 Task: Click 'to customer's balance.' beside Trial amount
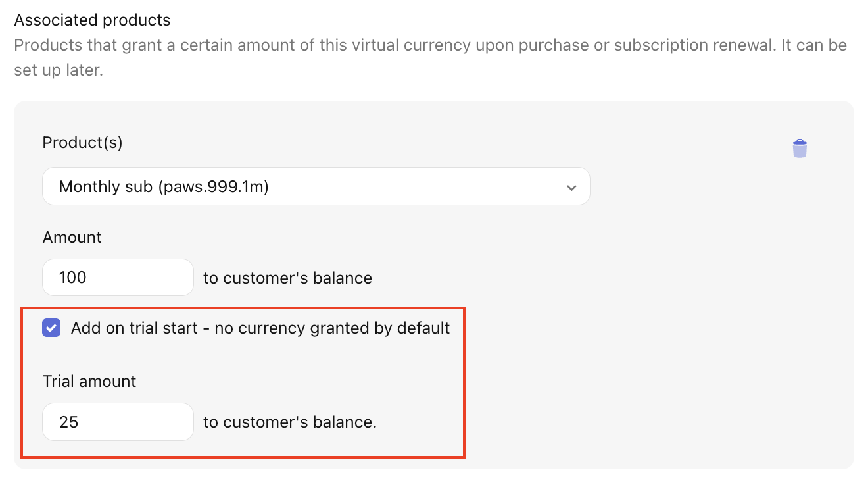click(x=290, y=422)
